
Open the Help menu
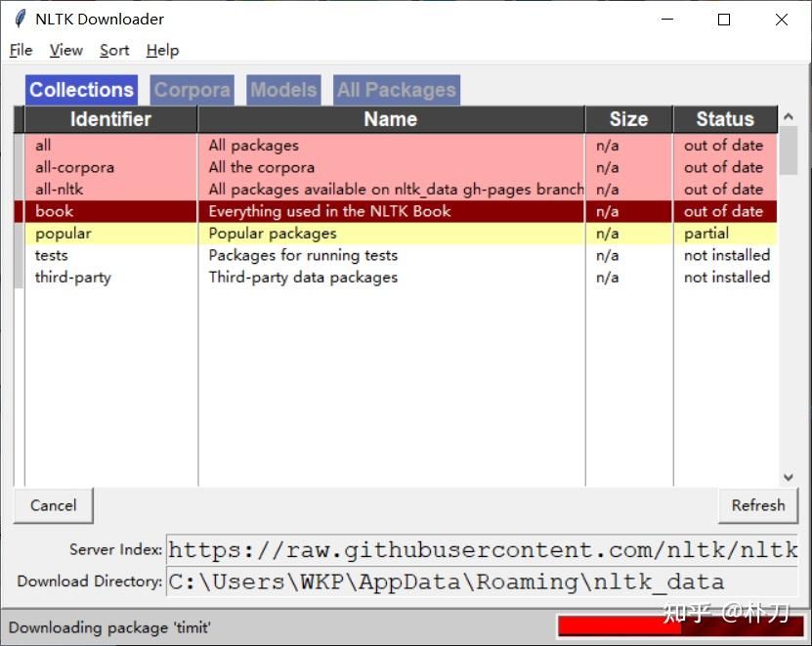coord(162,50)
